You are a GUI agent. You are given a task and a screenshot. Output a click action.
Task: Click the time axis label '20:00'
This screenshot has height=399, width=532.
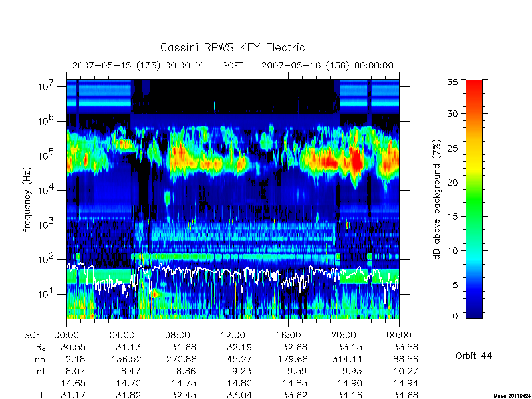tap(344, 335)
